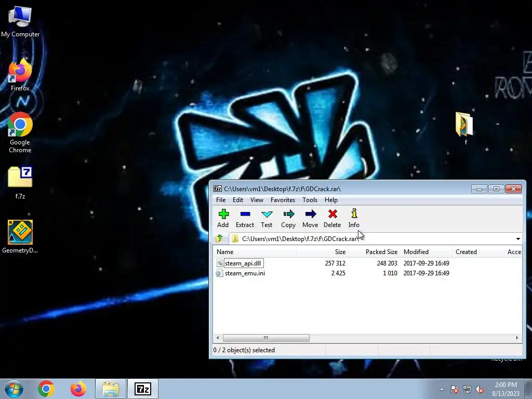The image size is (532, 399).
Task: Click the Action Center flag tray icon
Action: 454,389
